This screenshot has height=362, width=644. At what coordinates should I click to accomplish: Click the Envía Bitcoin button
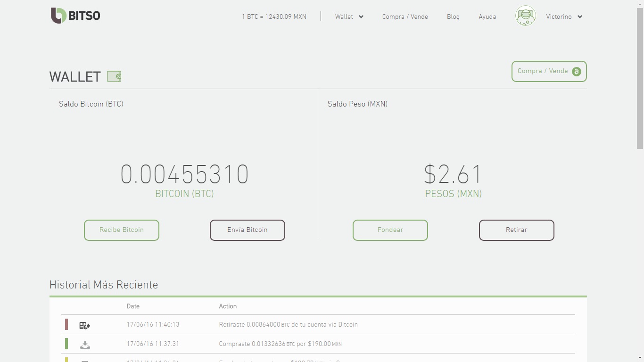coord(247,230)
